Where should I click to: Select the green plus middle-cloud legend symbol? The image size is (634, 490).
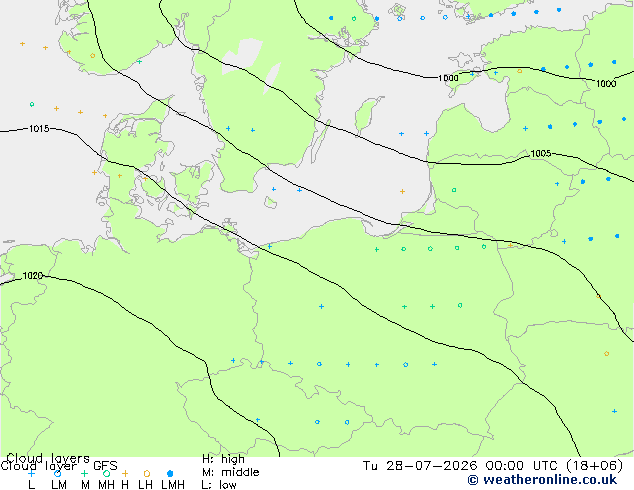click(x=84, y=473)
